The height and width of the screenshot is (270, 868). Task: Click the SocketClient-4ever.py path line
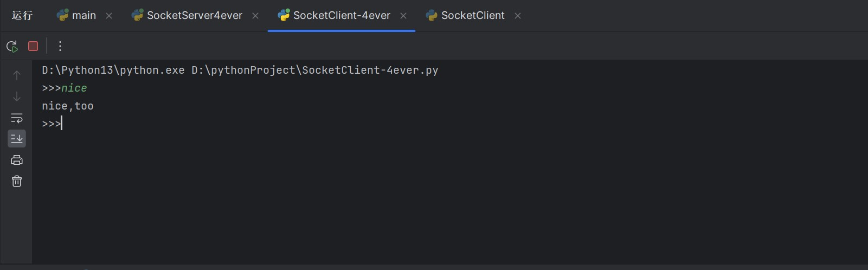point(240,70)
